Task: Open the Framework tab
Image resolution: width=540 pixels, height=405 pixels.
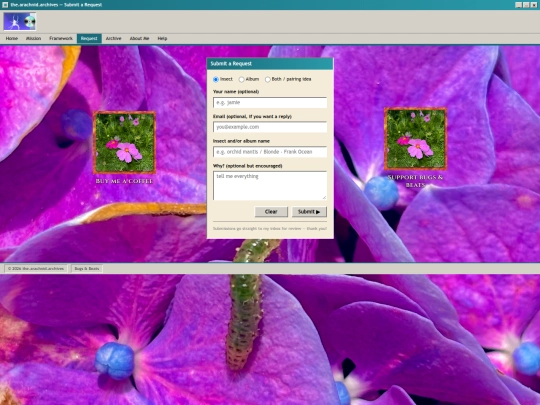Action: tap(61, 39)
